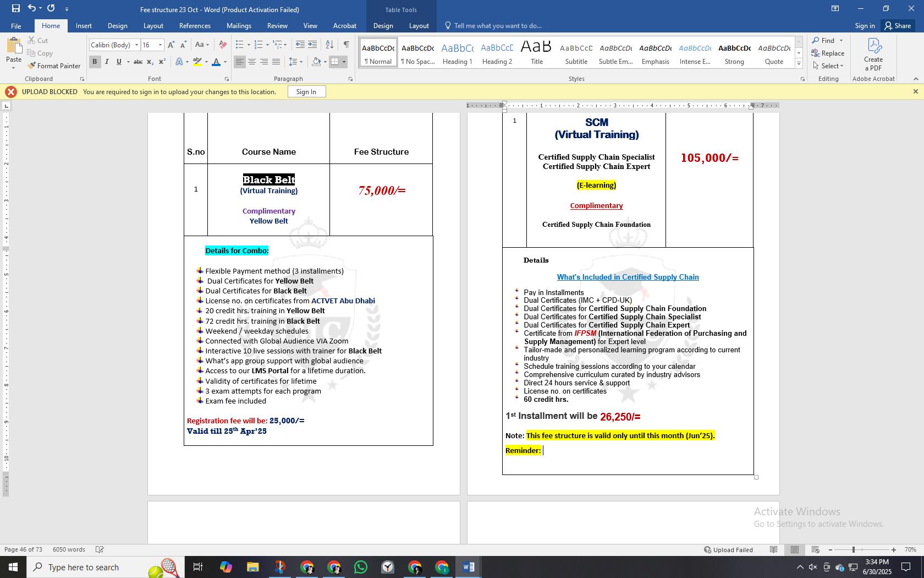The width and height of the screenshot is (924, 578).
Task: Expand numbering list options
Action: click(x=267, y=45)
